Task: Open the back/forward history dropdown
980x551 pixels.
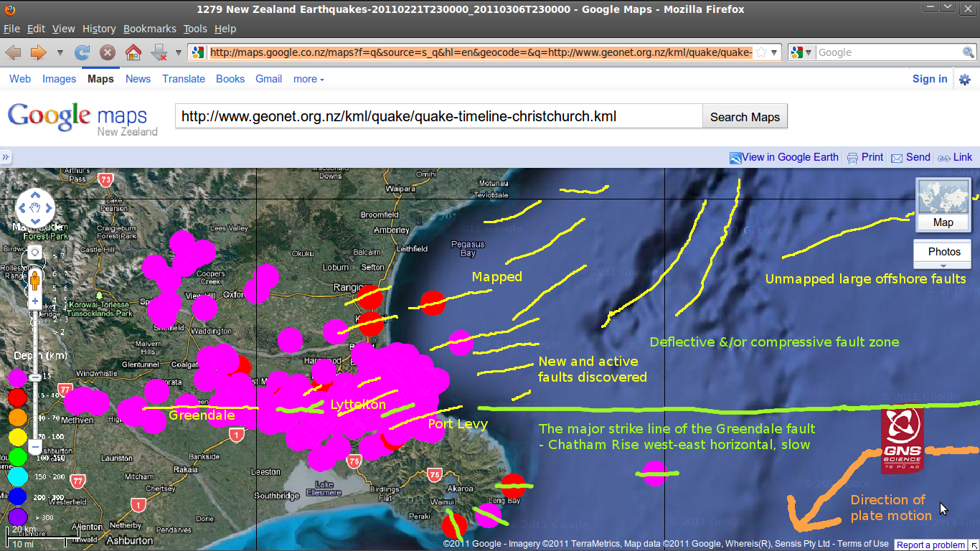Action: [x=60, y=52]
